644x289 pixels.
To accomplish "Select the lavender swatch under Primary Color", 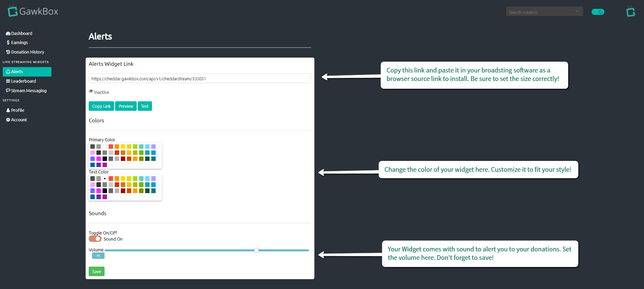I will click(154, 147).
